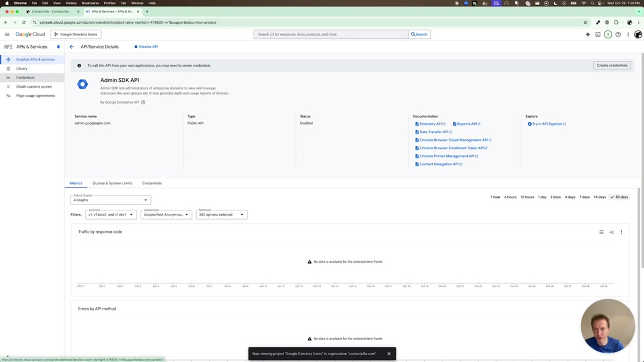This screenshot has height=362, width=644.
Task: Select the 6 hours time range
Action: (510, 197)
